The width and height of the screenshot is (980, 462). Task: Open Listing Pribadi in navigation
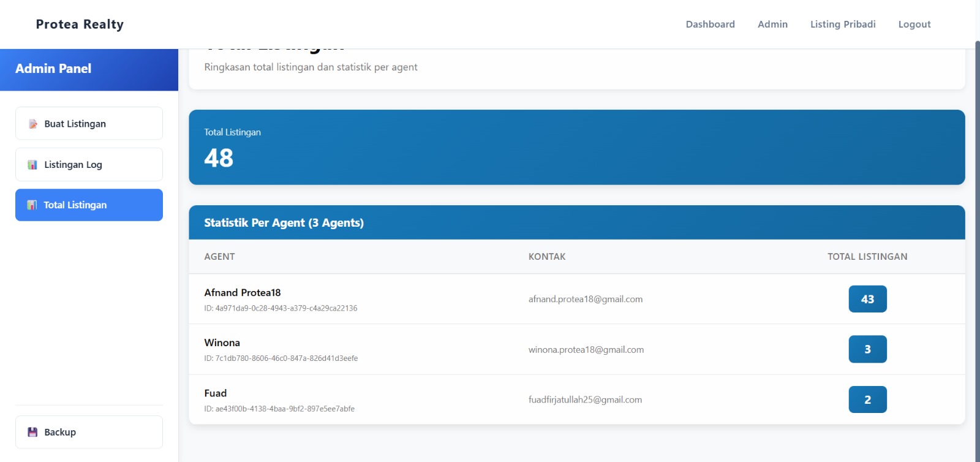click(x=843, y=25)
